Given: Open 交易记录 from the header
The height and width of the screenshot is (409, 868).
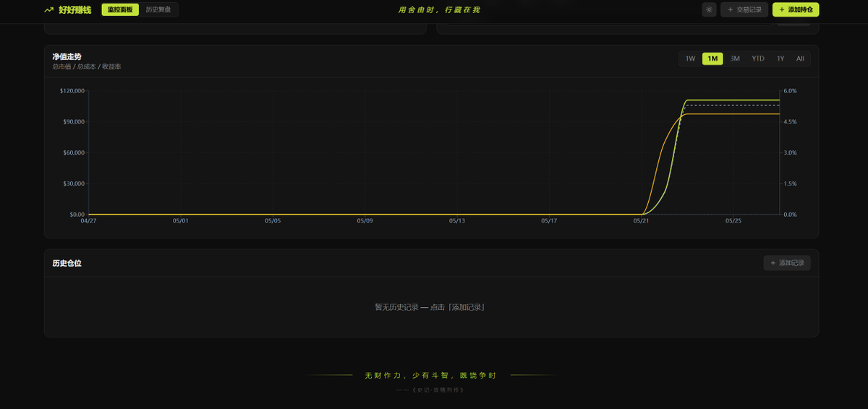Looking at the screenshot, I should (x=744, y=10).
